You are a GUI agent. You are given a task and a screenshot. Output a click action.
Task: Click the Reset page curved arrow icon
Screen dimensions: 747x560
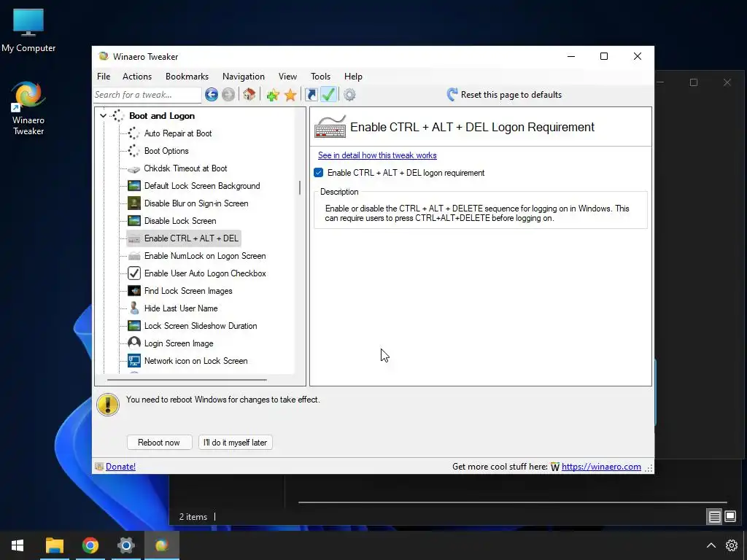click(452, 94)
